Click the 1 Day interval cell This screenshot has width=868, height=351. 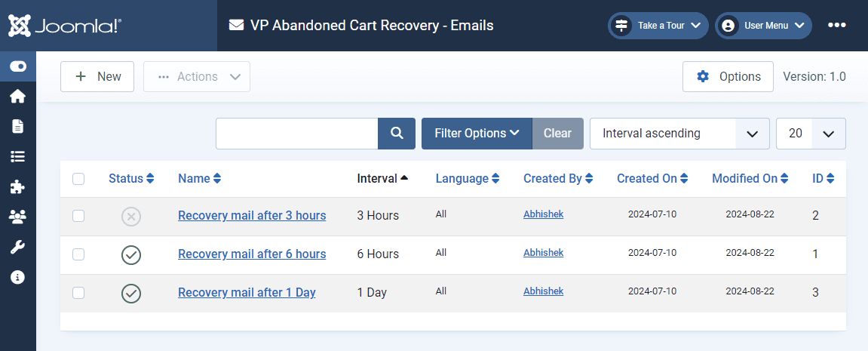tap(372, 292)
